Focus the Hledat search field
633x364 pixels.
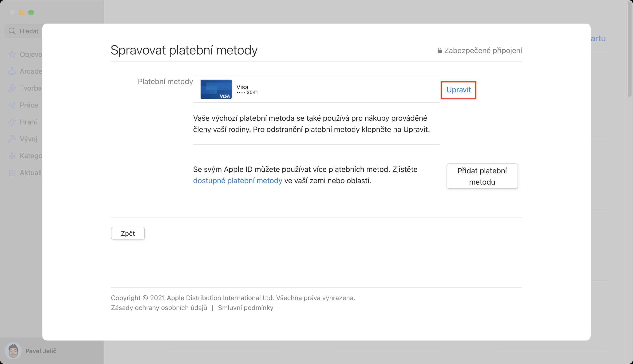29,31
